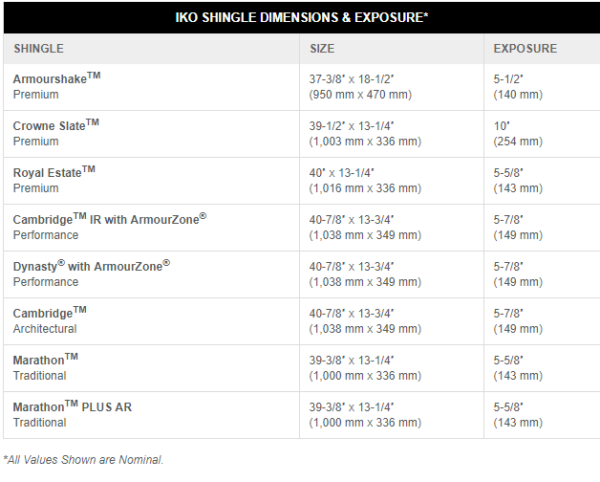Image resolution: width=600 pixels, height=482 pixels.
Task: Click the Marathon Traditional shingle name
Action: coord(46,360)
